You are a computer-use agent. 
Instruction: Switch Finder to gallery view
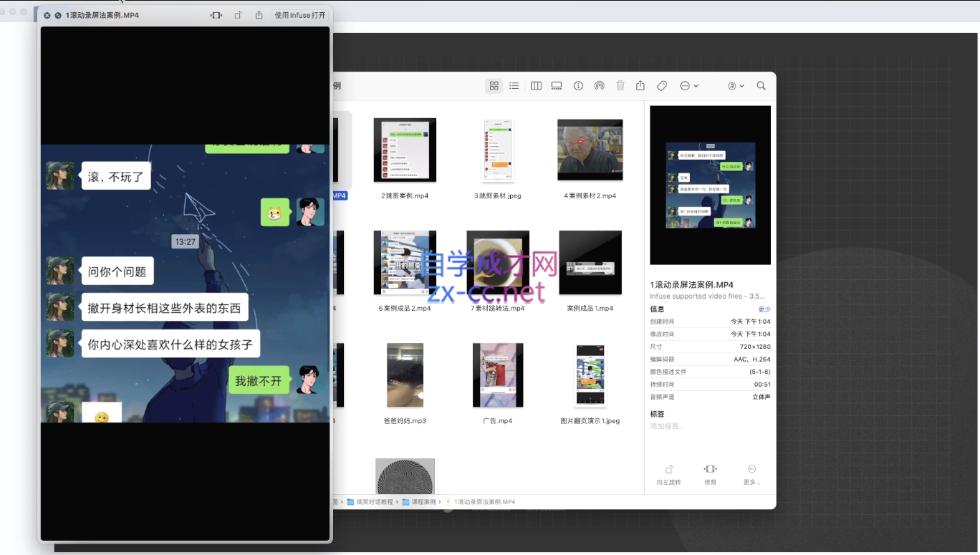coord(557,86)
